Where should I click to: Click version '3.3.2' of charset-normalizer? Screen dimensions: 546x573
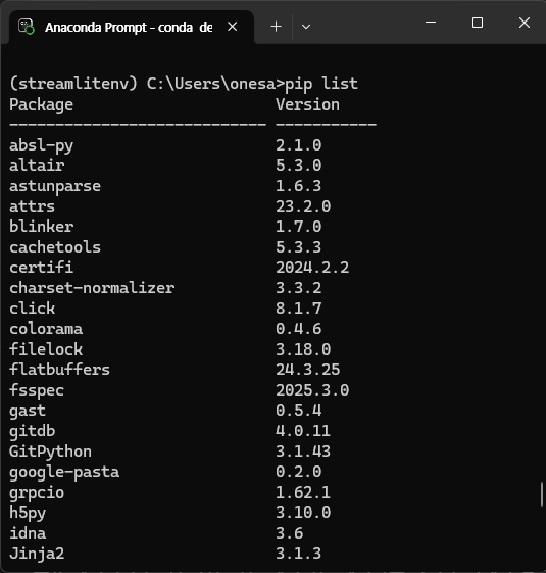(x=299, y=288)
